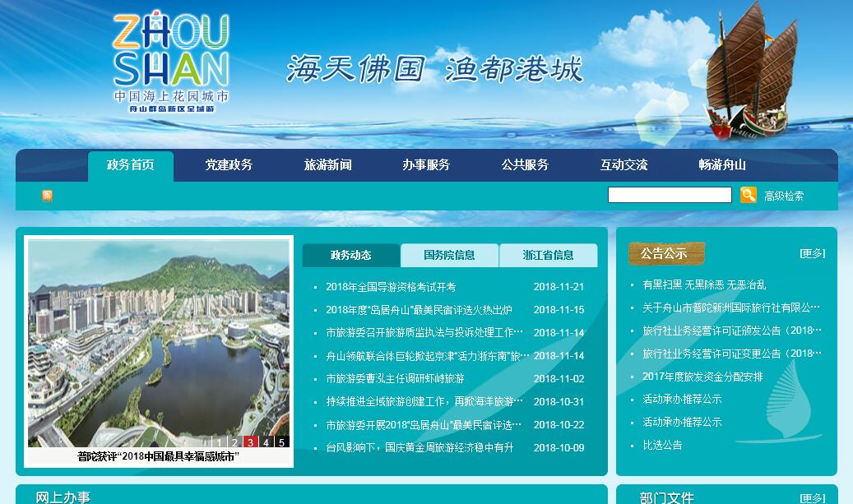Image resolution: width=853 pixels, height=504 pixels.
Task: Click the orange RSS feed icon
Action: point(47,196)
